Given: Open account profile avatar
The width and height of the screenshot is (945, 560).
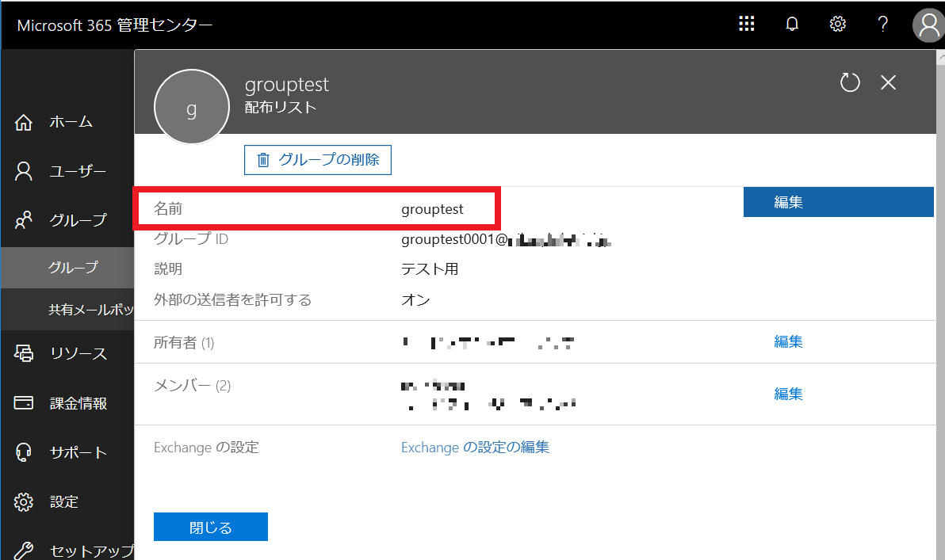Looking at the screenshot, I should tap(928, 25).
